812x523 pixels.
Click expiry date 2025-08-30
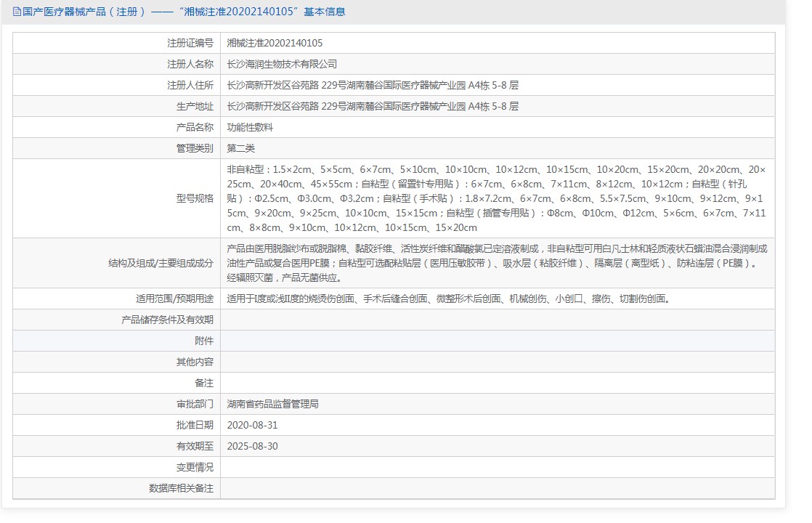point(252,446)
